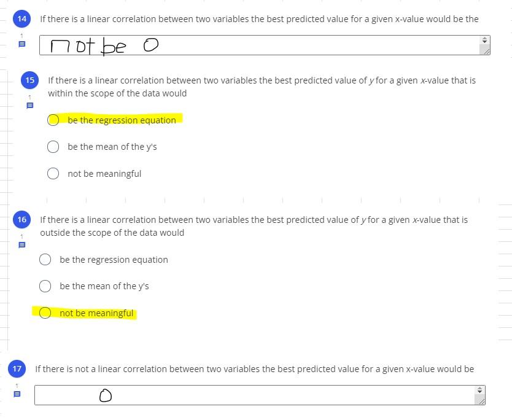This screenshot has width=512, height=420.
Task: Click the scroll arrows in question 17 answer box
Action: pos(479,390)
